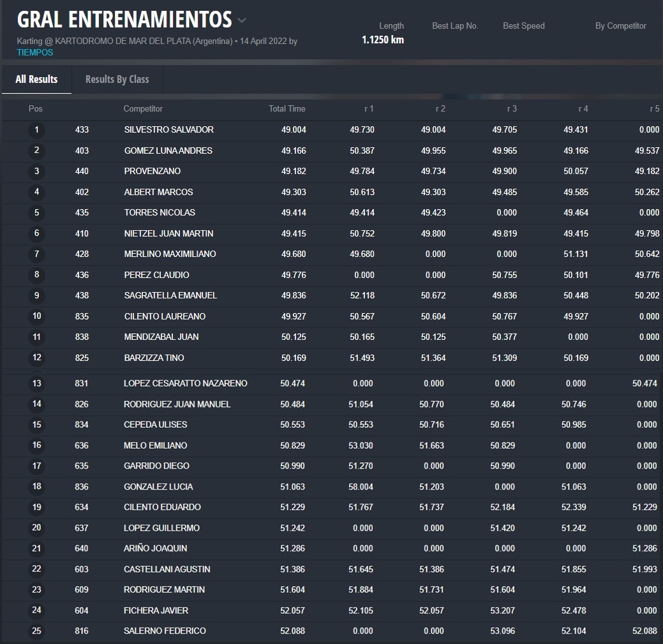Open the TIEMPOS organizer link
Screen dimensions: 663x644
[35, 52]
